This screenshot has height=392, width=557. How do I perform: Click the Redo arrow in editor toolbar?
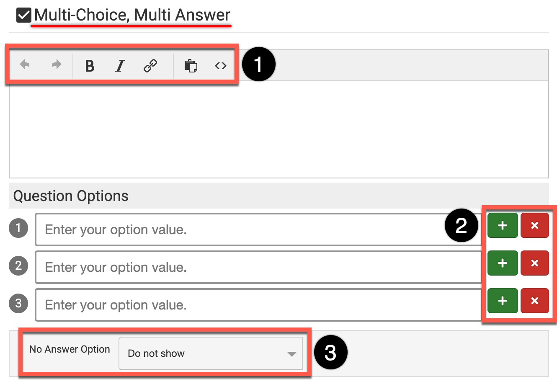click(x=56, y=65)
